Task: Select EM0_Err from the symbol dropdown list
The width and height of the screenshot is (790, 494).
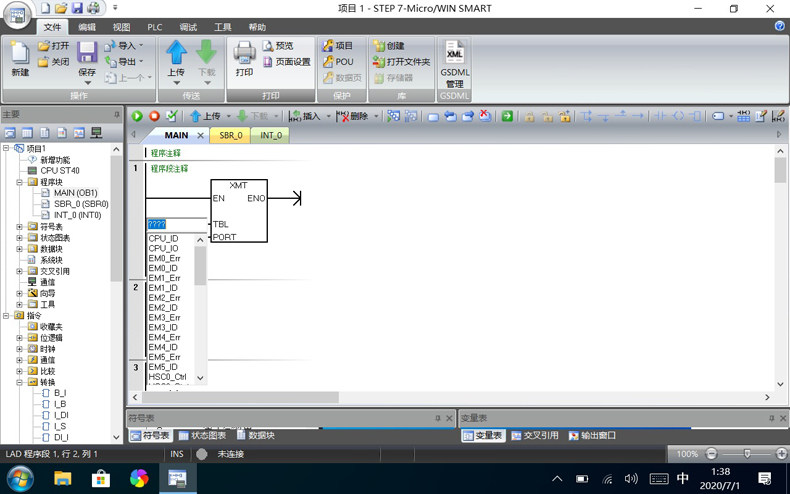Action: pyautogui.click(x=164, y=258)
